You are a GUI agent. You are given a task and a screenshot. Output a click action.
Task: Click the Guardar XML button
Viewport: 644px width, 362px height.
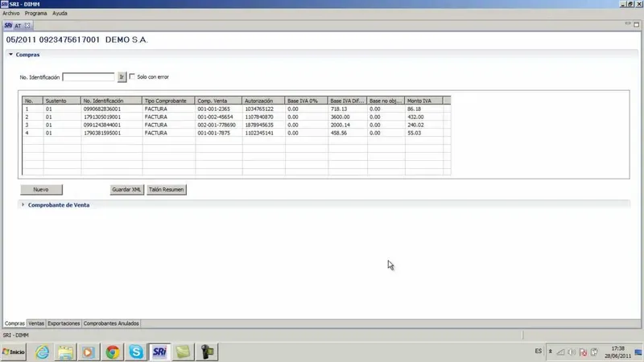click(126, 190)
